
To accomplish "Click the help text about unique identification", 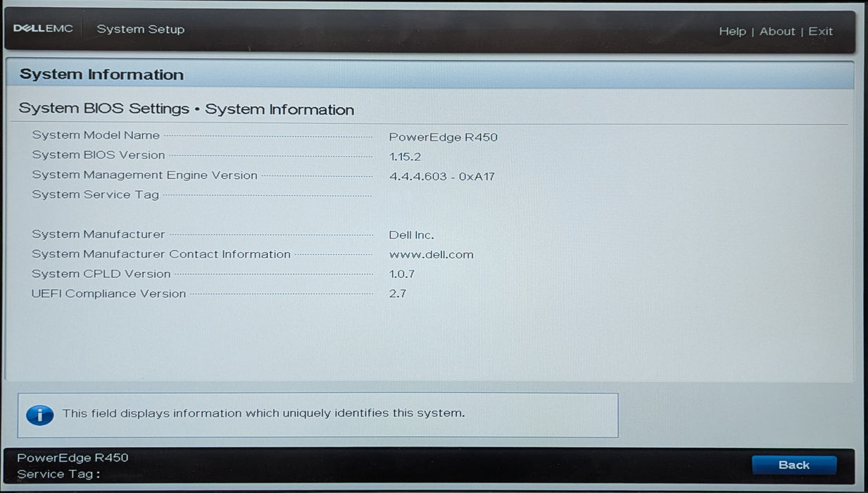I will click(x=263, y=413).
